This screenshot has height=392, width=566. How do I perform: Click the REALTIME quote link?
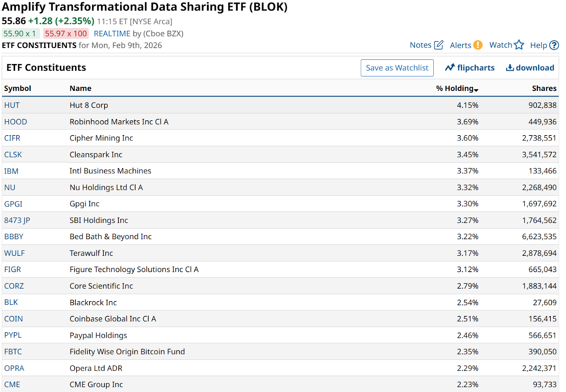tap(112, 34)
